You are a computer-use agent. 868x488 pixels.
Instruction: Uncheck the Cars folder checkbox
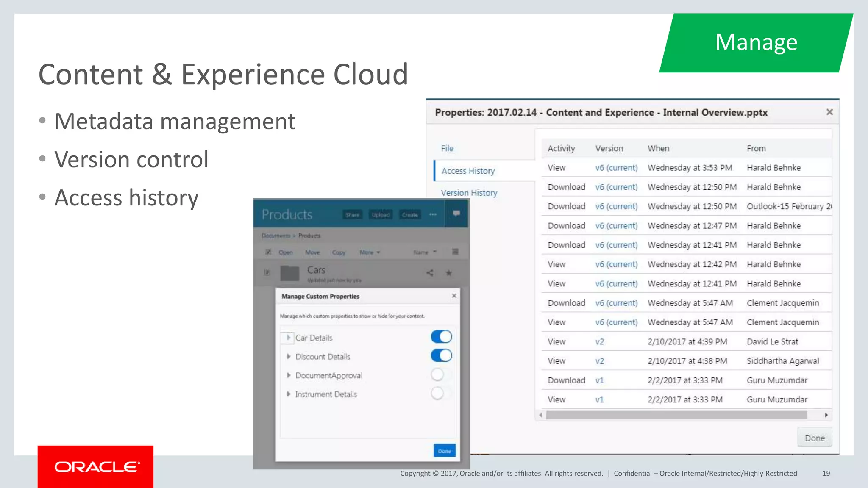(267, 272)
